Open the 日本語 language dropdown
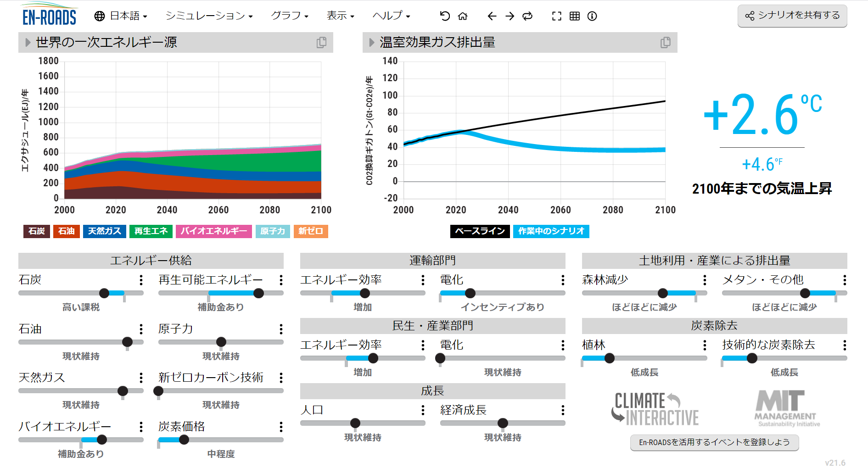The height and width of the screenshot is (468, 868). pyautogui.click(x=121, y=16)
